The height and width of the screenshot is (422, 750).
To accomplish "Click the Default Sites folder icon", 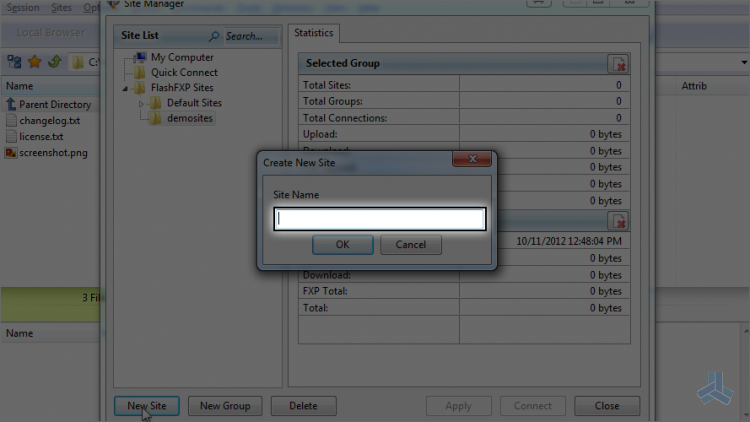I will (x=155, y=103).
